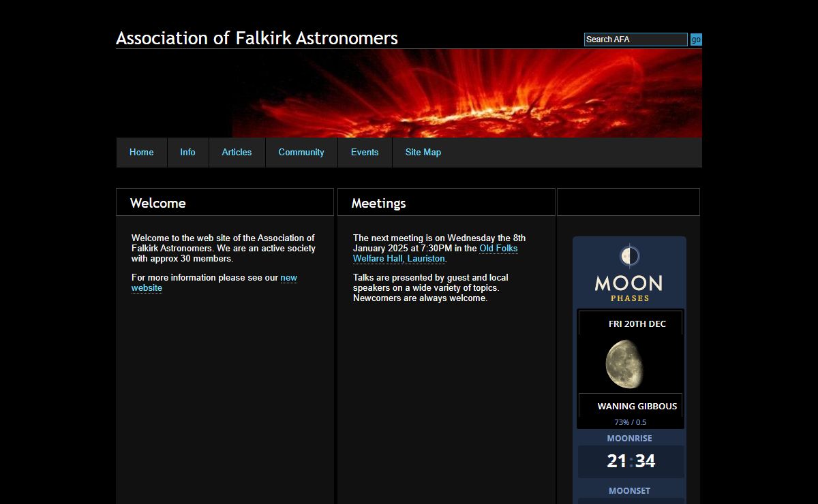Click the WANING GIBBOUS label
Screen dimensions: 818x504
pos(637,406)
